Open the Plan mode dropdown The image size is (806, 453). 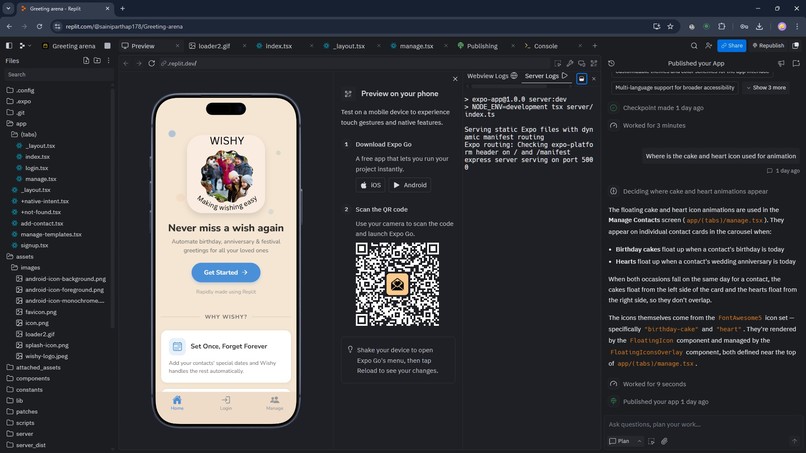coord(625,441)
